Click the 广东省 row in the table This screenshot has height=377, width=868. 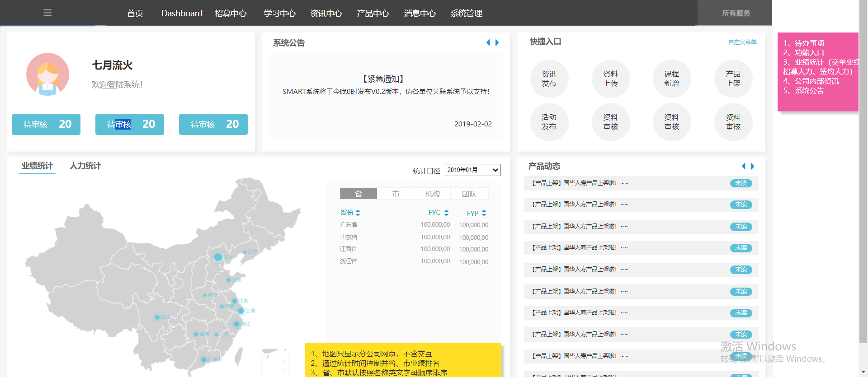pyautogui.click(x=414, y=224)
